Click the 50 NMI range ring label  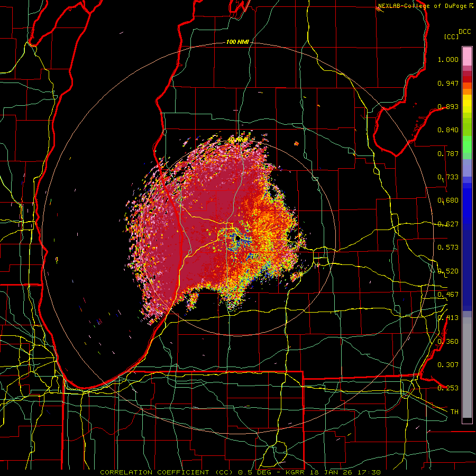237,140
